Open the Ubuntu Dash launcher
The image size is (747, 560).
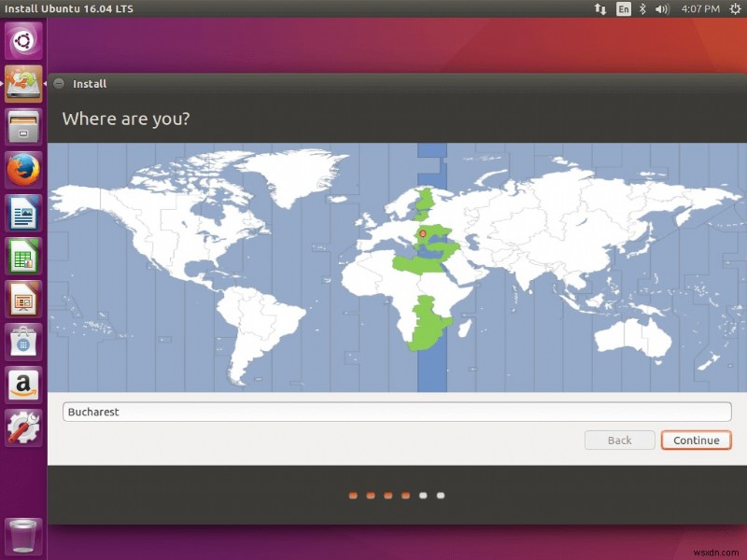(x=22, y=41)
